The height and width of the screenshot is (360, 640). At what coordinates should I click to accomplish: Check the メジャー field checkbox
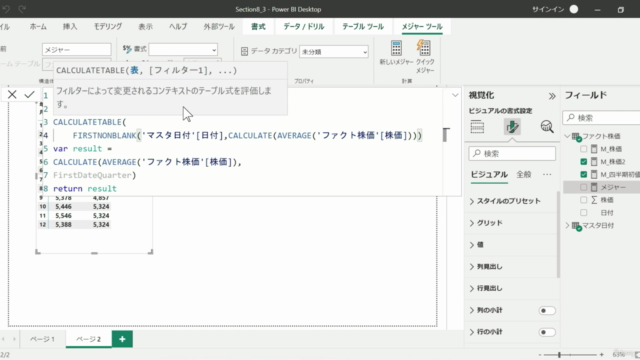coord(584,187)
